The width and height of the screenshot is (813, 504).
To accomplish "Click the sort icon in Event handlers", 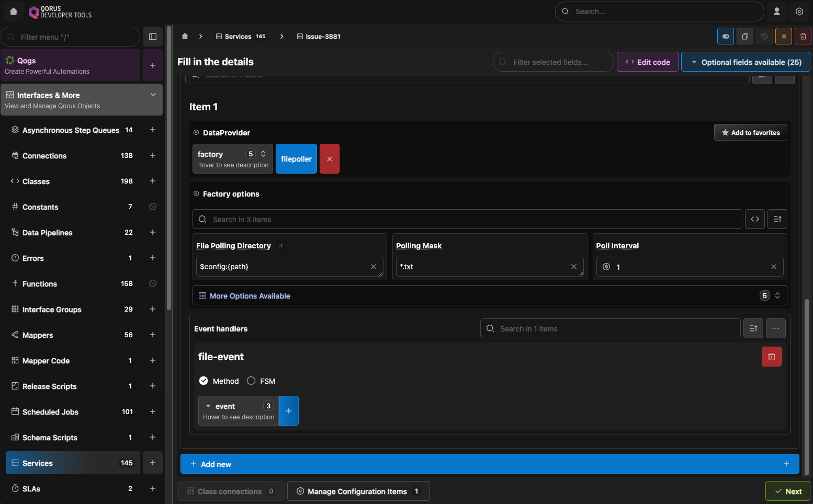I will (753, 328).
